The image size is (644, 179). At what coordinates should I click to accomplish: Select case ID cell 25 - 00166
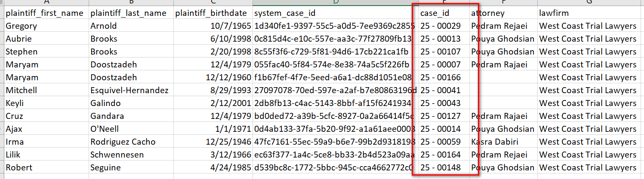(x=441, y=78)
